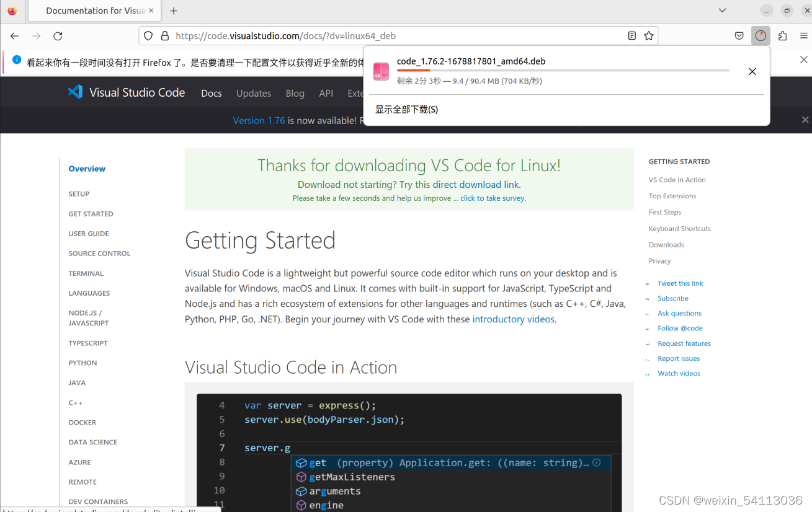Close the Documentation for Visual tab
This screenshot has width=812, height=512.
(151, 11)
